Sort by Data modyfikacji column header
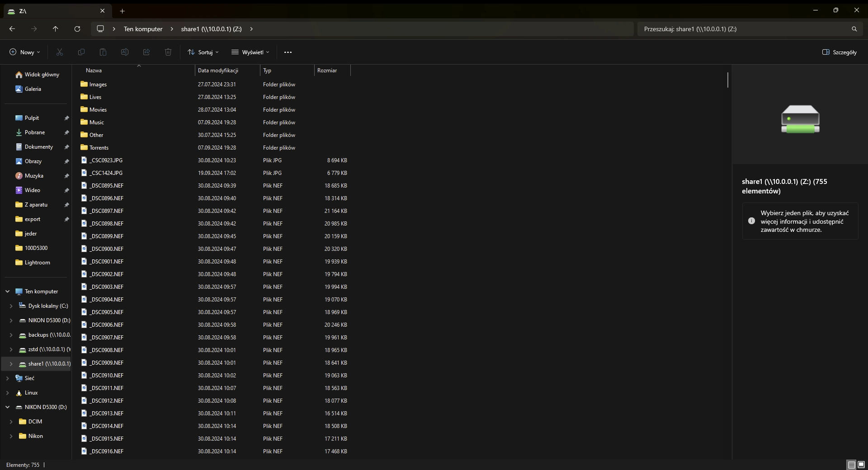This screenshot has width=868, height=470. pos(218,70)
